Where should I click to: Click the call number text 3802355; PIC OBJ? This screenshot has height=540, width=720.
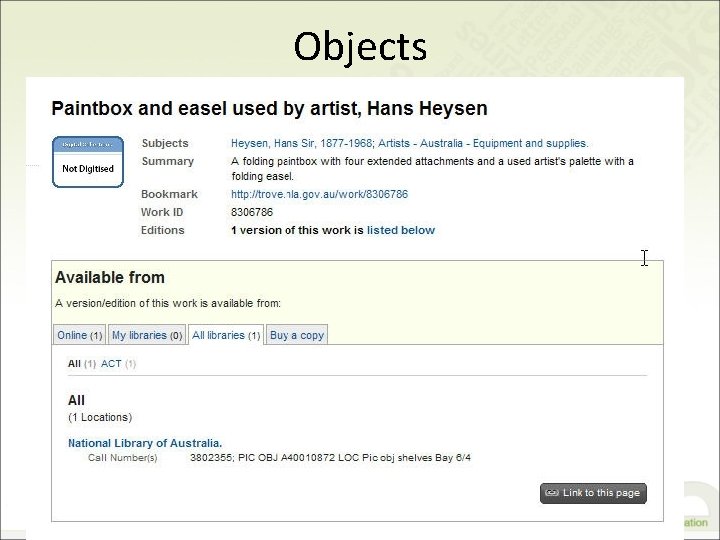pyautogui.click(x=330, y=458)
